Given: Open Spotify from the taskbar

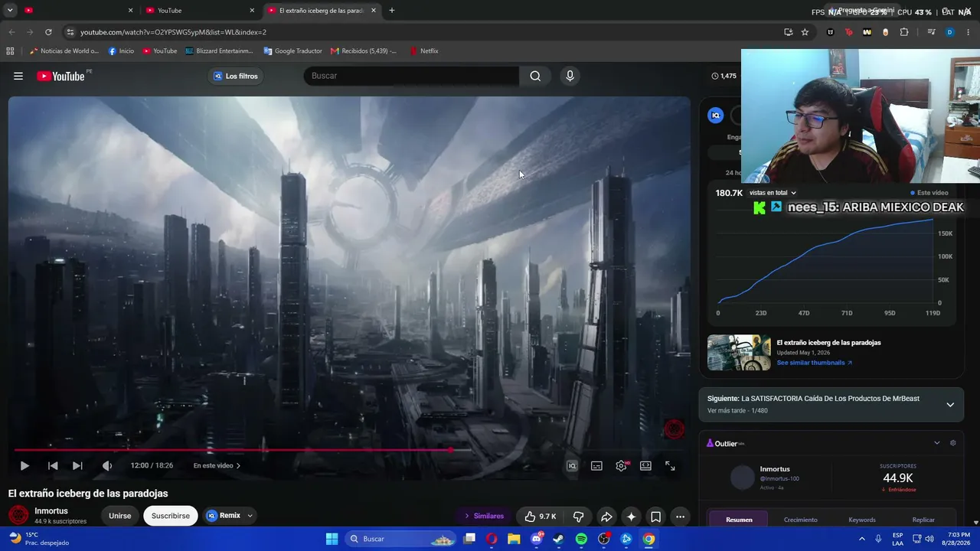Looking at the screenshot, I should [x=581, y=539].
